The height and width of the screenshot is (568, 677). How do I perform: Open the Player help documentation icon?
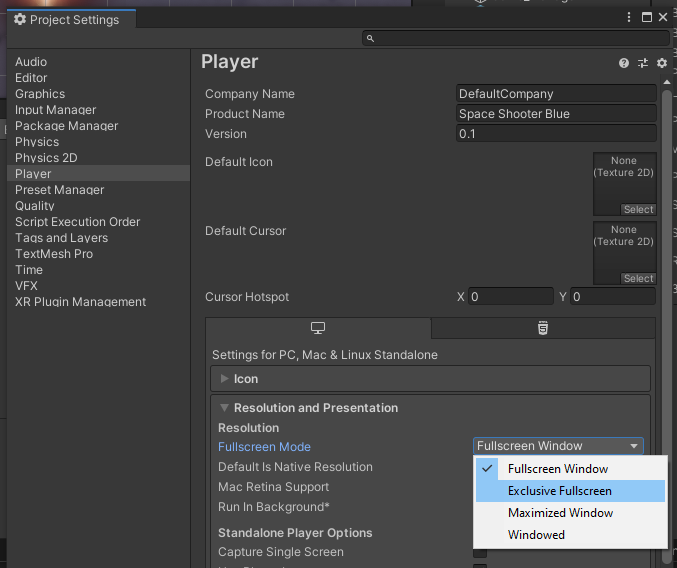(623, 63)
